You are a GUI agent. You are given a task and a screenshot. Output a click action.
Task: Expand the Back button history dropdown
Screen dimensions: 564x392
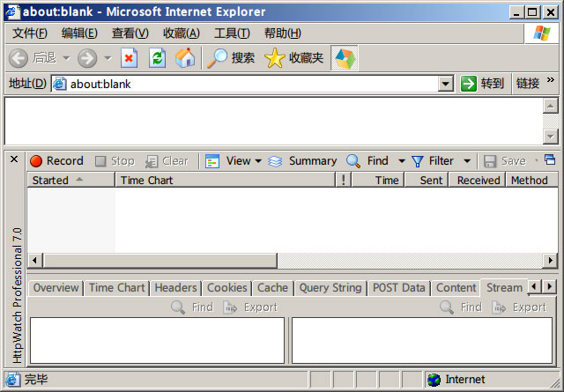[x=67, y=58]
